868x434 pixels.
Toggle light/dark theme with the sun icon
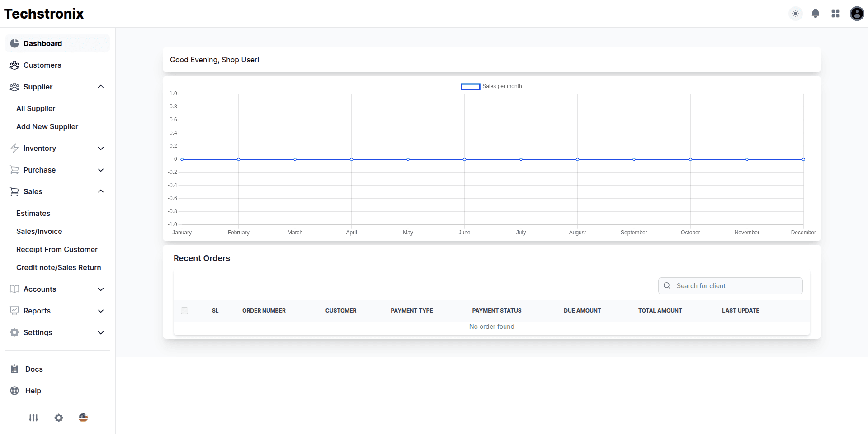pos(795,14)
